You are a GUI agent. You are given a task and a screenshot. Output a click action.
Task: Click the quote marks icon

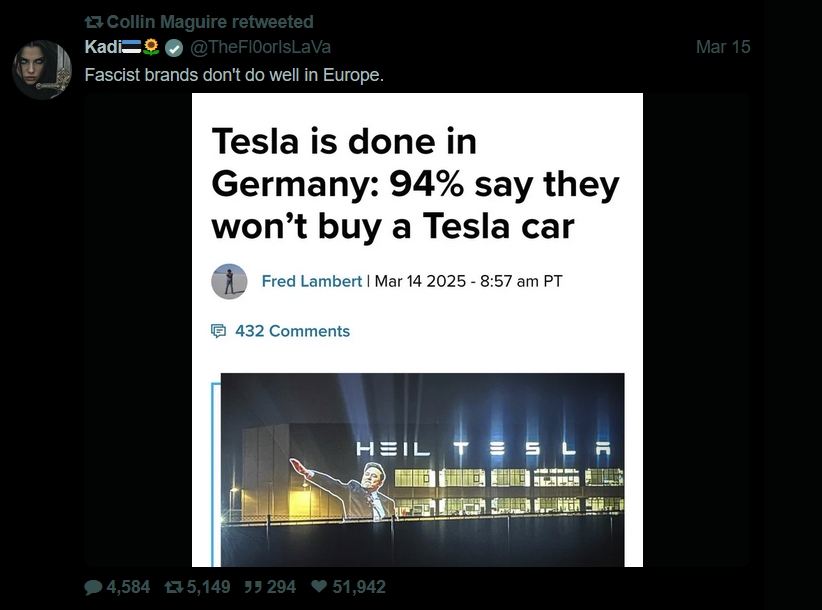click(252, 587)
